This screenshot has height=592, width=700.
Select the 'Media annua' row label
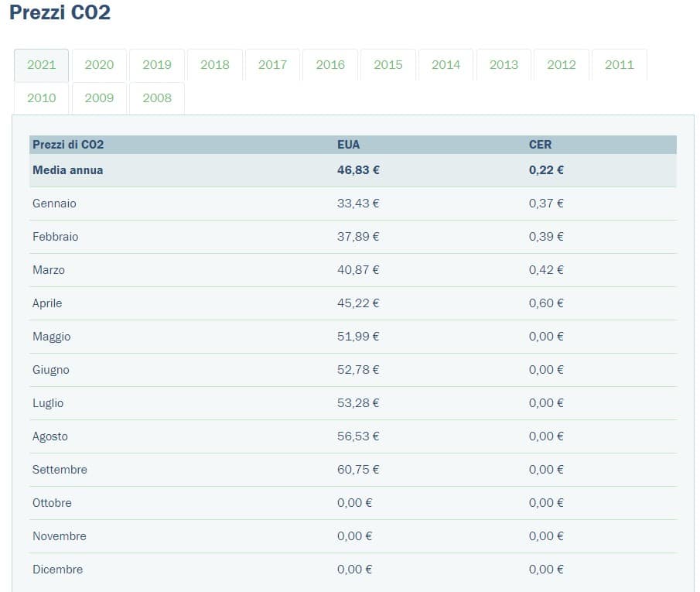(x=68, y=170)
